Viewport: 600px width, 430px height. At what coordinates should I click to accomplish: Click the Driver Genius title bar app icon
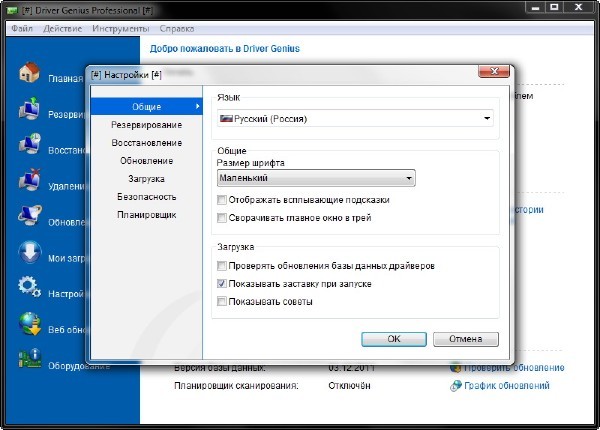coord(13,10)
